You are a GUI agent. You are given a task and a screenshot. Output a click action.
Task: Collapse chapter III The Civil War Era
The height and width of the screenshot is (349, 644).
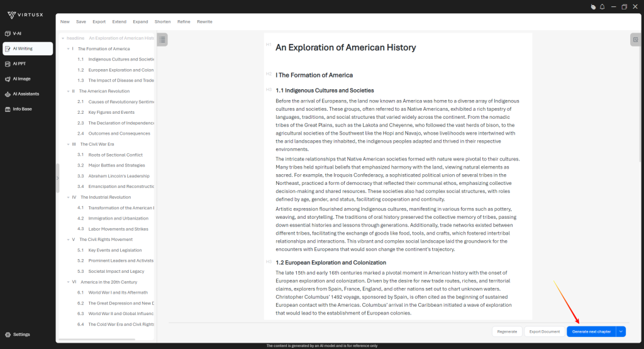coord(68,144)
